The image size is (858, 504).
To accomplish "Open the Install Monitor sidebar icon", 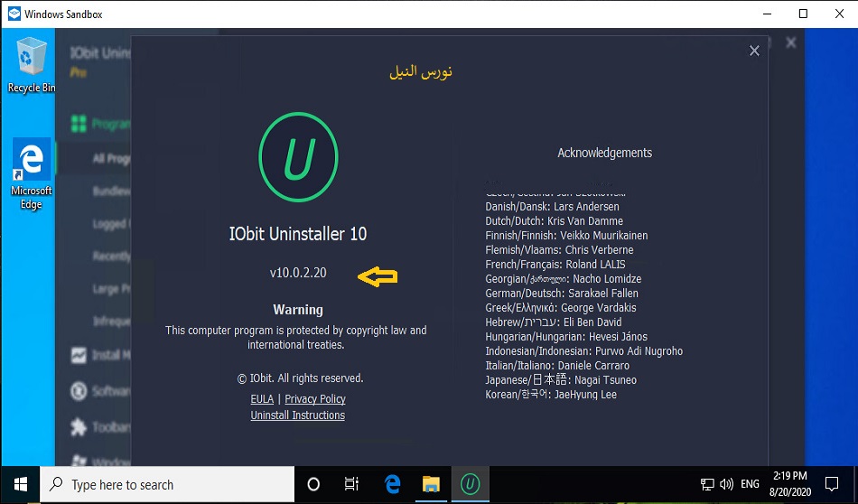I will (x=78, y=355).
